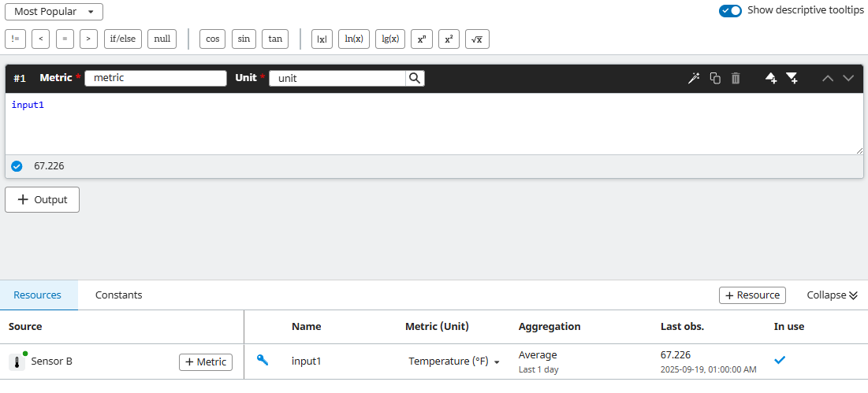This screenshot has width=868, height=393.
Task: Delete output #1 with the trash icon
Action: (x=736, y=78)
